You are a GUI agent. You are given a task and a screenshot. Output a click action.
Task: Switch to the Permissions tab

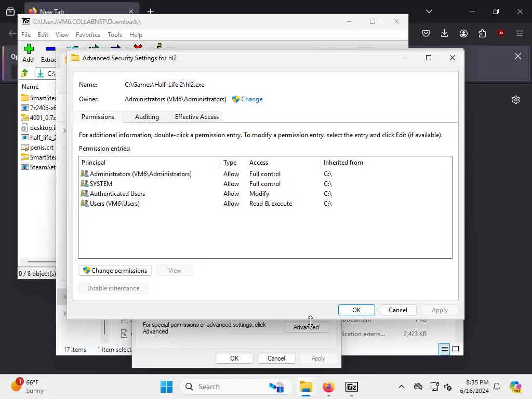tap(98, 117)
